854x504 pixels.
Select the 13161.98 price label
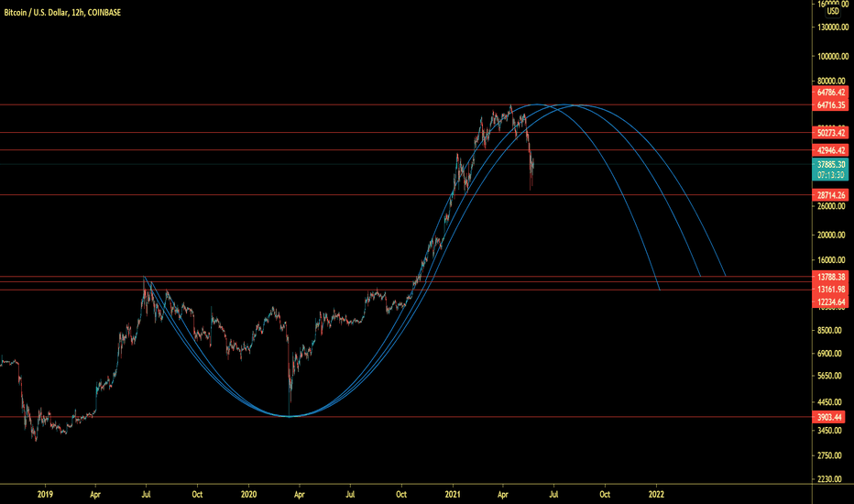830,290
